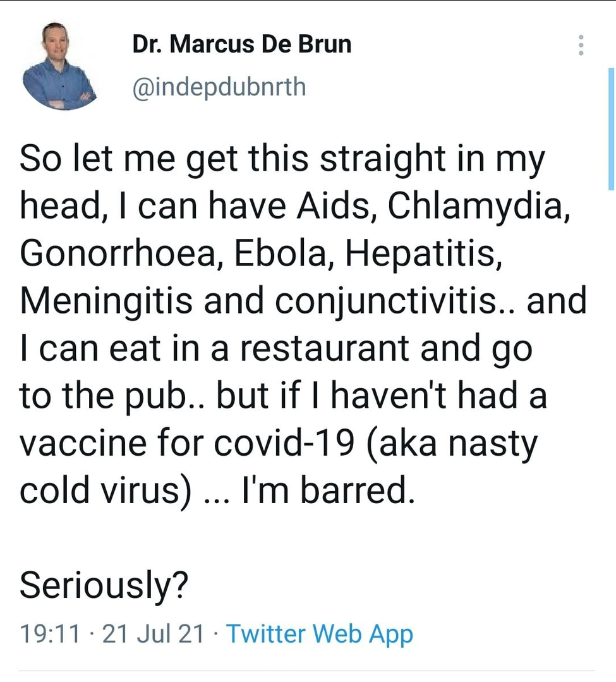Click the @indepdubnrth handle
Image resolution: width=616 pixels, height=682 pixels.
point(219,87)
